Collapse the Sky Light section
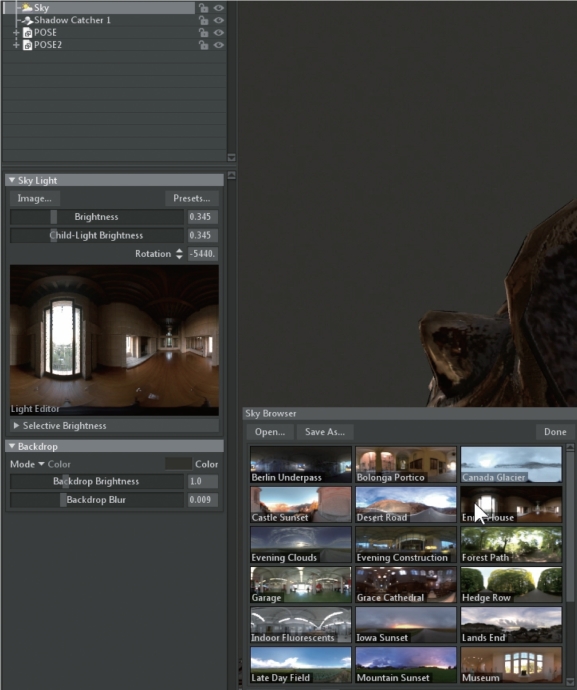Screen dimensions: 577x690 click(x=12, y=180)
